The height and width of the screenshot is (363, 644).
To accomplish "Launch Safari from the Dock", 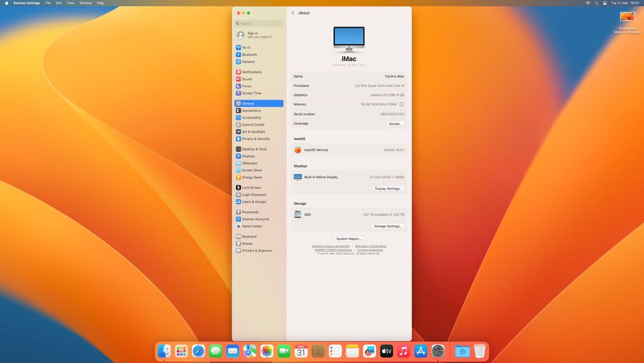I will click(198, 351).
